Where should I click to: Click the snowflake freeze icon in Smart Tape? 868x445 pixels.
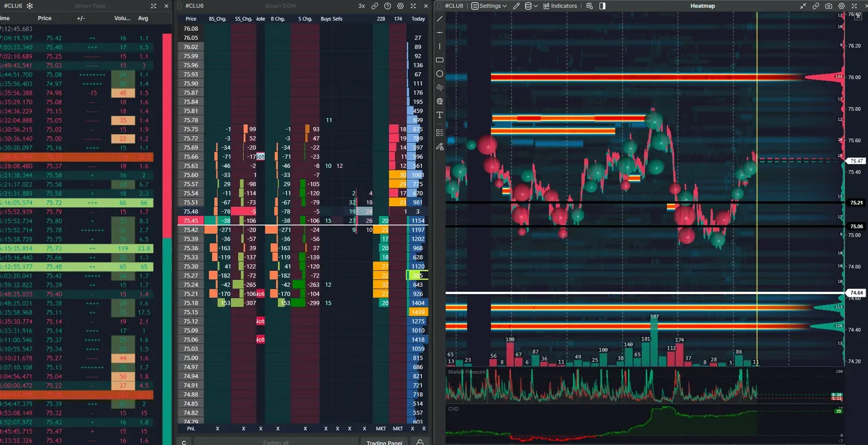tap(30, 6)
